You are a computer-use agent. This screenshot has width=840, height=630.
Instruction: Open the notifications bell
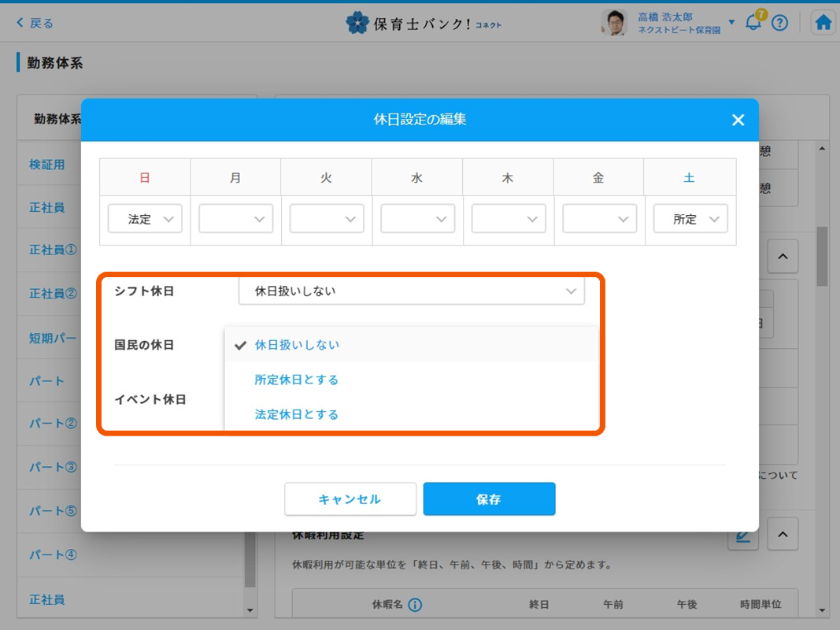753,23
